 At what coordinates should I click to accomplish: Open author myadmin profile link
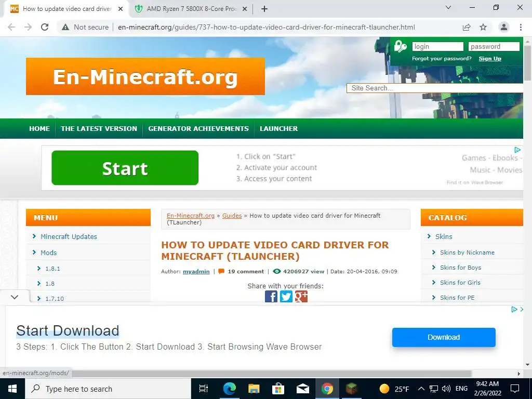[196, 271]
